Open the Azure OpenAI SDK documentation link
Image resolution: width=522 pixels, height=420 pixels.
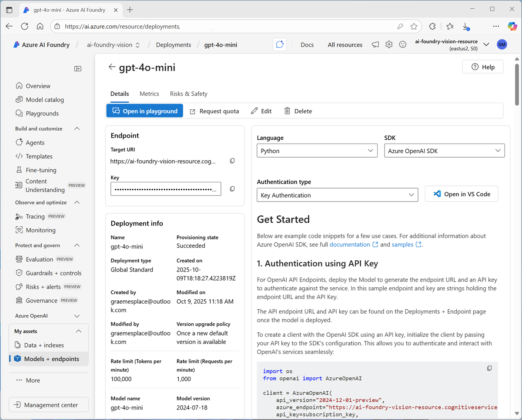coord(350,245)
